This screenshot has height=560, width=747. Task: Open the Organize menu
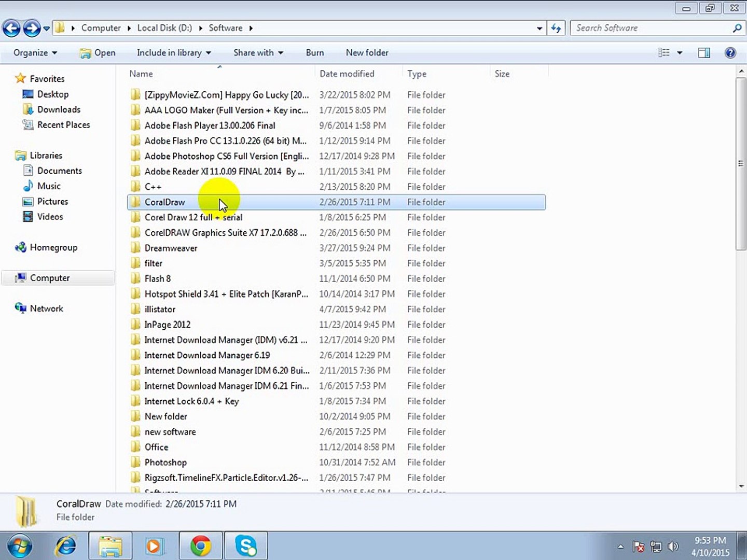35,52
